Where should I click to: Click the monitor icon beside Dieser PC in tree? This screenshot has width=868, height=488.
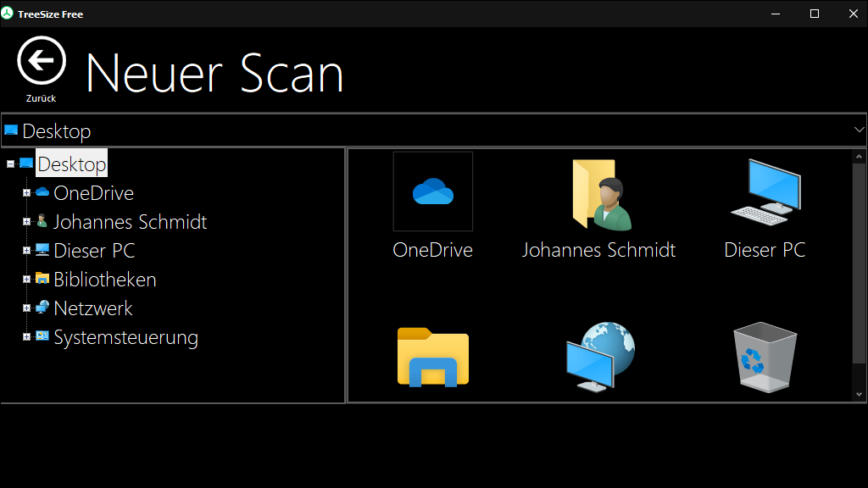click(x=42, y=250)
